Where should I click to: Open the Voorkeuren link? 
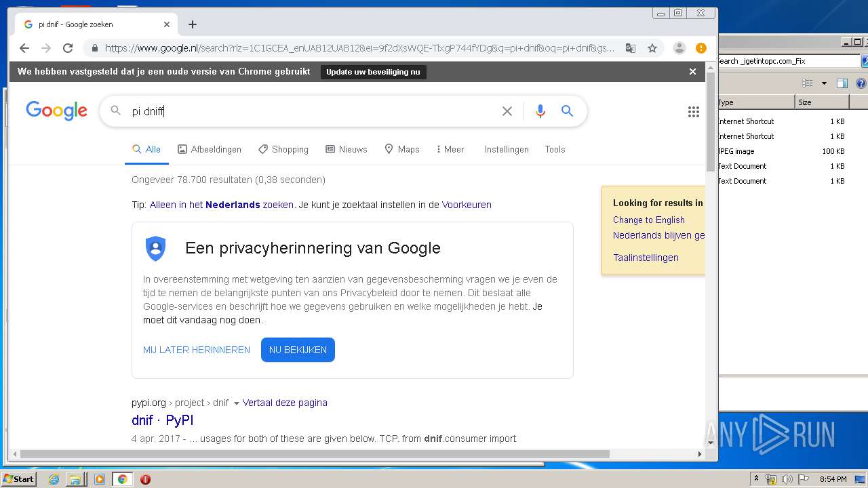click(x=467, y=205)
